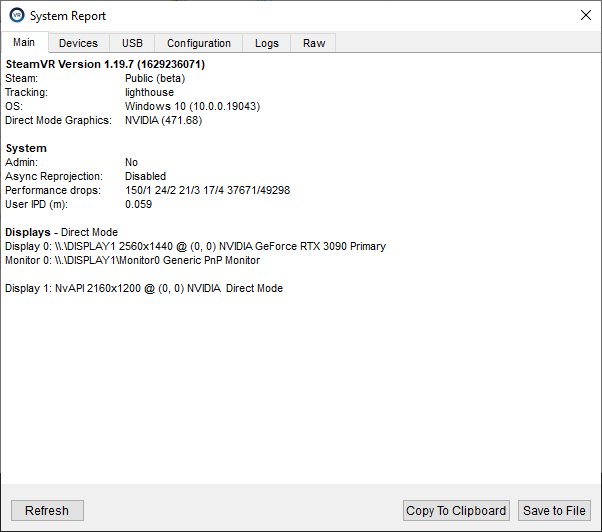Click the Public (beta) Steam value

coord(155,78)
